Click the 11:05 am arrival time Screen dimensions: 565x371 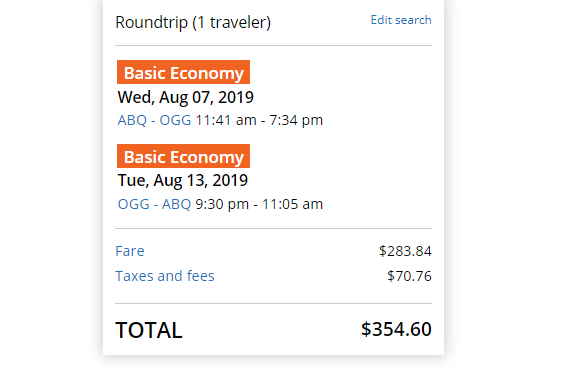pyautogui.click(x=292, y=204)
